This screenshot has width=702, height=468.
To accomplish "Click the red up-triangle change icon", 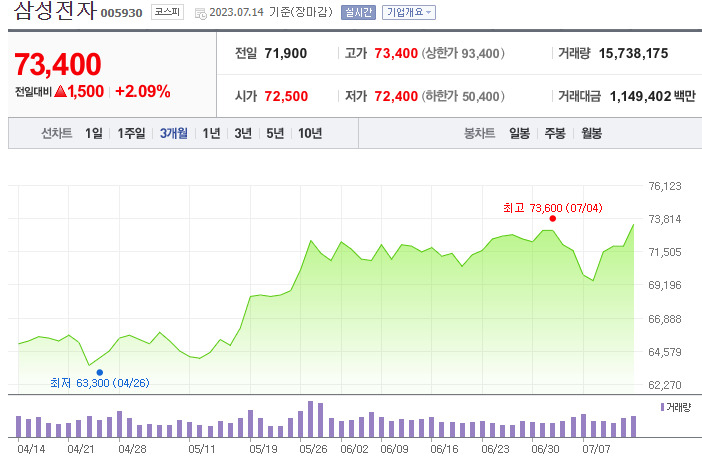I will (x=60, y=91).
